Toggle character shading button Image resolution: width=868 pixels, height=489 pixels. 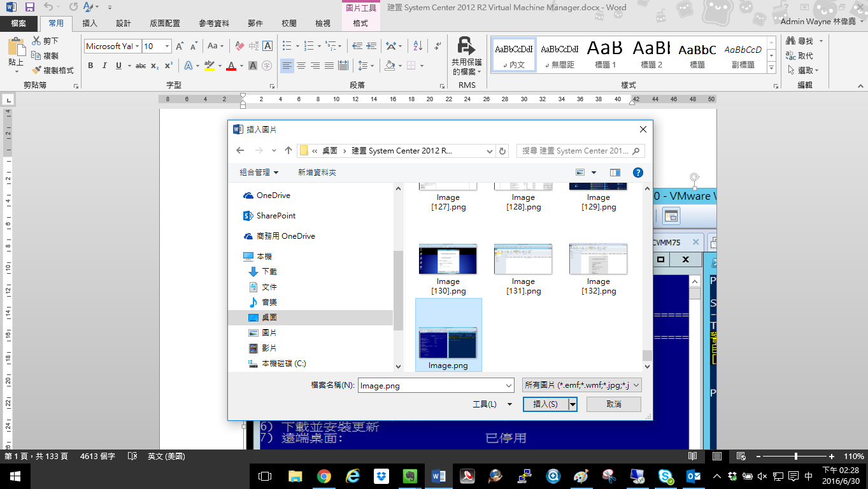tap(253, 66)
